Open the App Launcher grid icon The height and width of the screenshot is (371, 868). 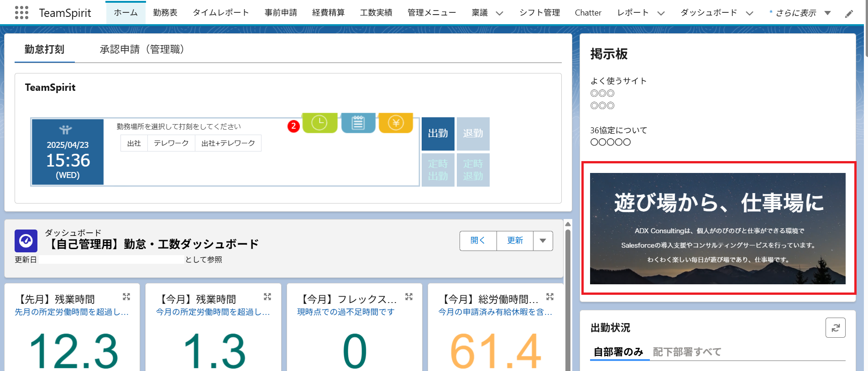click(x=21, y=13)
